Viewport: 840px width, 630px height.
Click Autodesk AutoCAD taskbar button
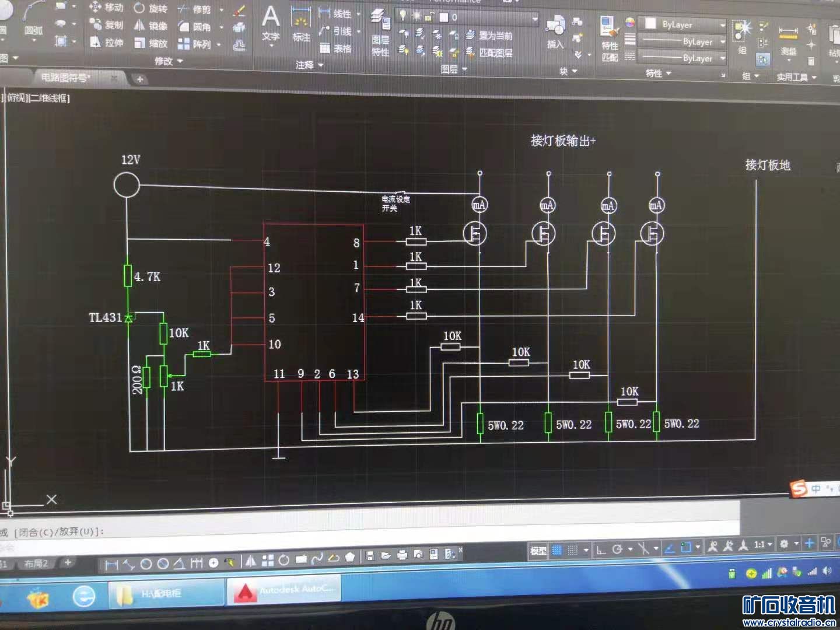pos(283,591)
